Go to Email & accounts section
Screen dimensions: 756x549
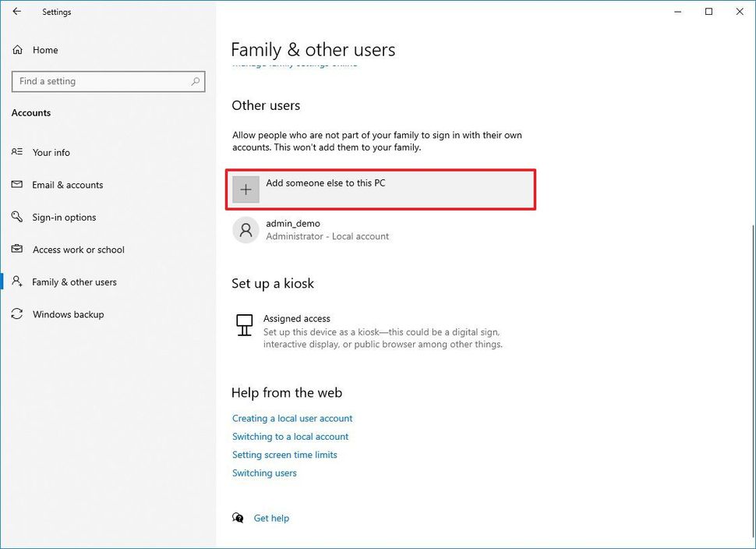coord(68,185)
